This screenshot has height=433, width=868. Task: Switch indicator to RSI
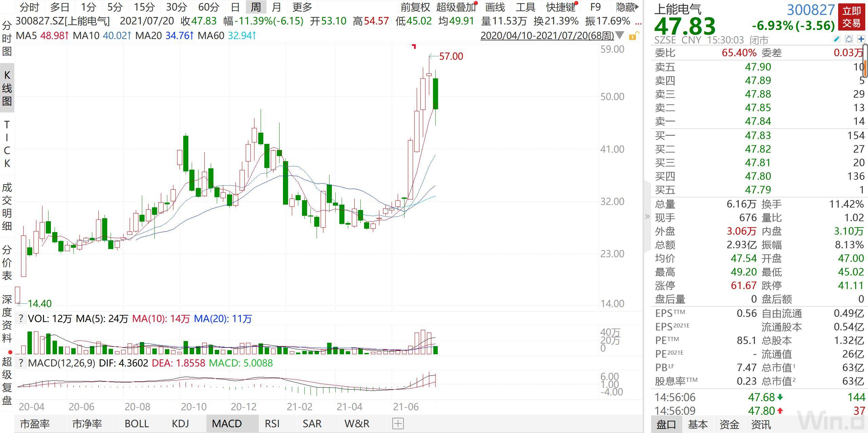coord(272,423)
